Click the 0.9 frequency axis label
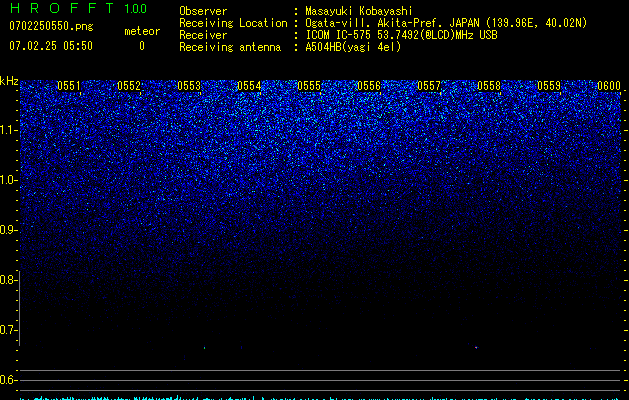This screenshot has height=400, width=629. click(9, 230)
